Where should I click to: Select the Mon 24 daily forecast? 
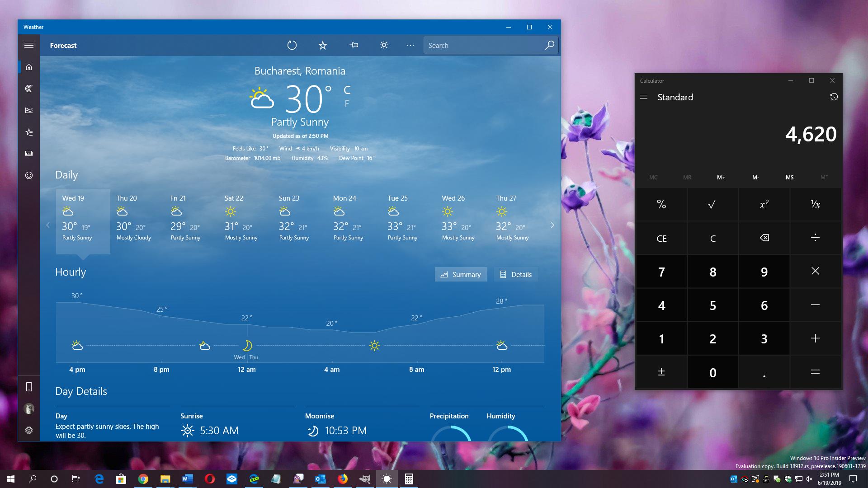[354, 221]
